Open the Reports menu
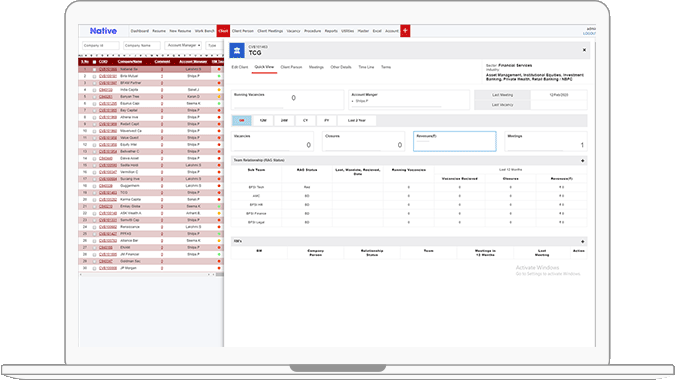Screen dimensions: 675x380 coord(331,31)
